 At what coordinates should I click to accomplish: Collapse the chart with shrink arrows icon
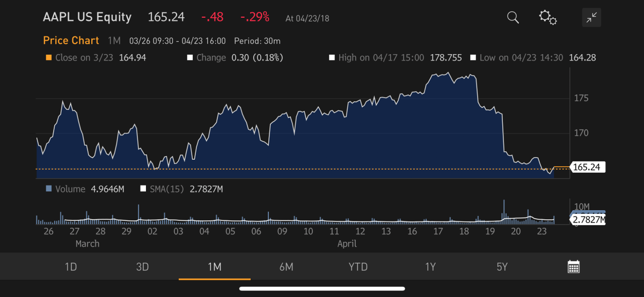click(591, 18)
